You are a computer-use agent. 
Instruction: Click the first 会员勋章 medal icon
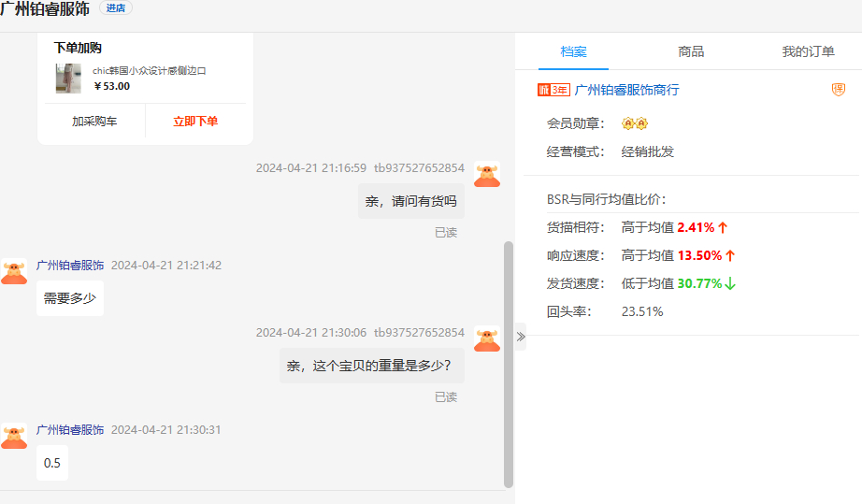[x=628, y=123]
